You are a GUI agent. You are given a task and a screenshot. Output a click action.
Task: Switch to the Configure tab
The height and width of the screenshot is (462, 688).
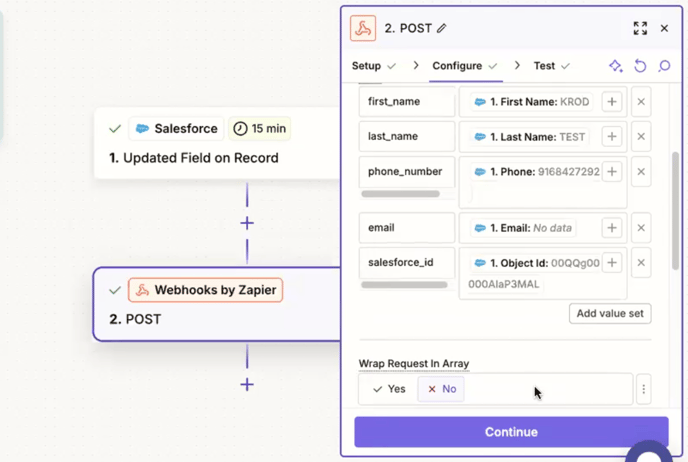465,66
